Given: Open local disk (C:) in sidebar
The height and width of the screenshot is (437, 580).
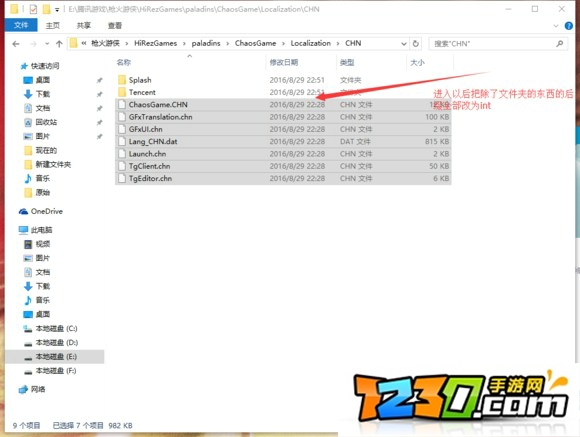Looking at the screenshot, I should pyautogui.click(x=56, y=329).
